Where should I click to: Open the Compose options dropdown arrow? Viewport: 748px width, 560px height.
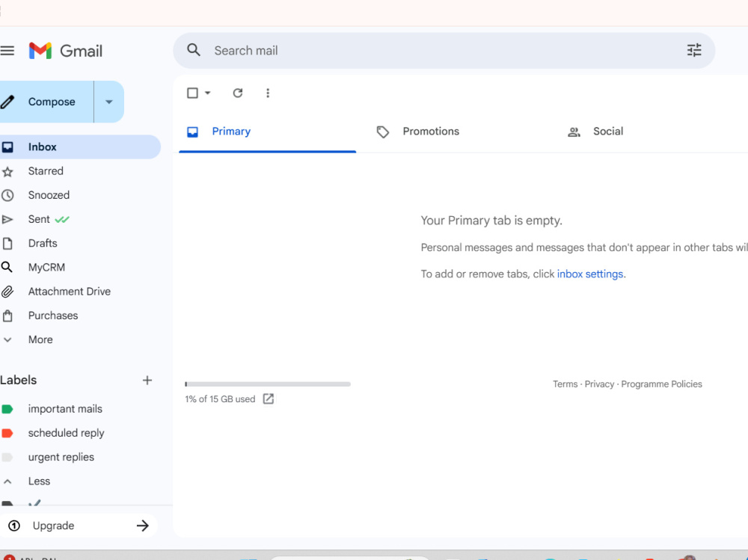pyautogui.click(x=108, y=102)
